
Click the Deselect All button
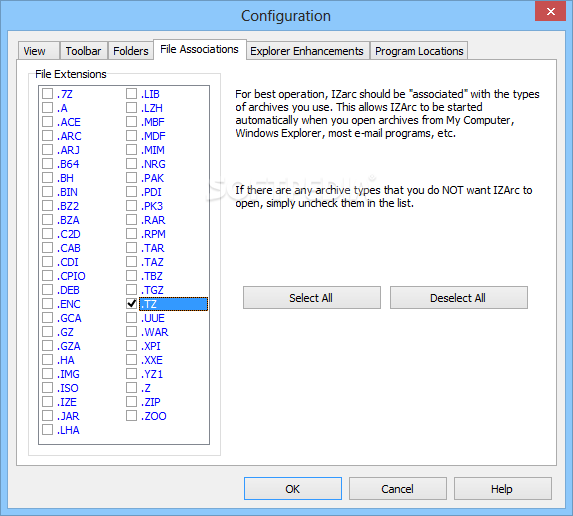pos(458,298)
